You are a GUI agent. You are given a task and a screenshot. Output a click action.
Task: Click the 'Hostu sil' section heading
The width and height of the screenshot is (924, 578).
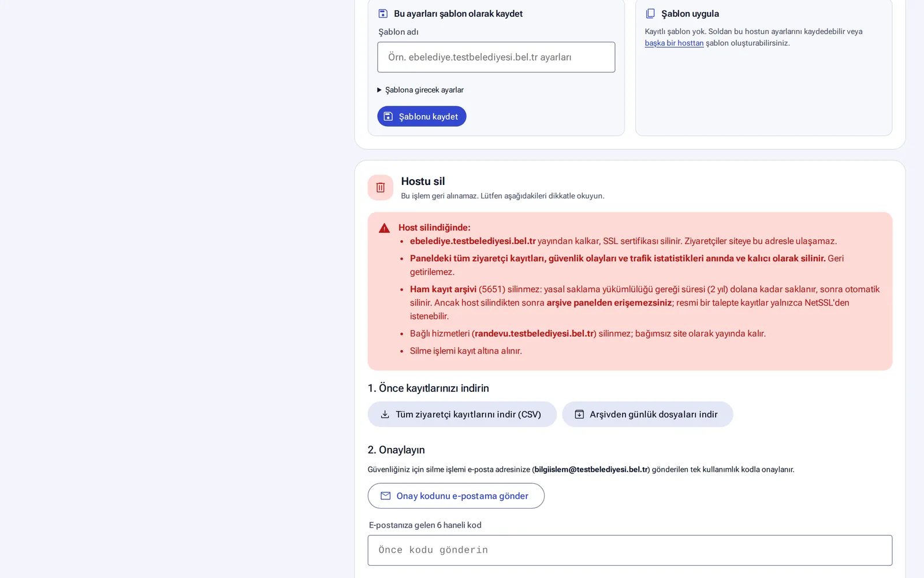coord(423,181)
